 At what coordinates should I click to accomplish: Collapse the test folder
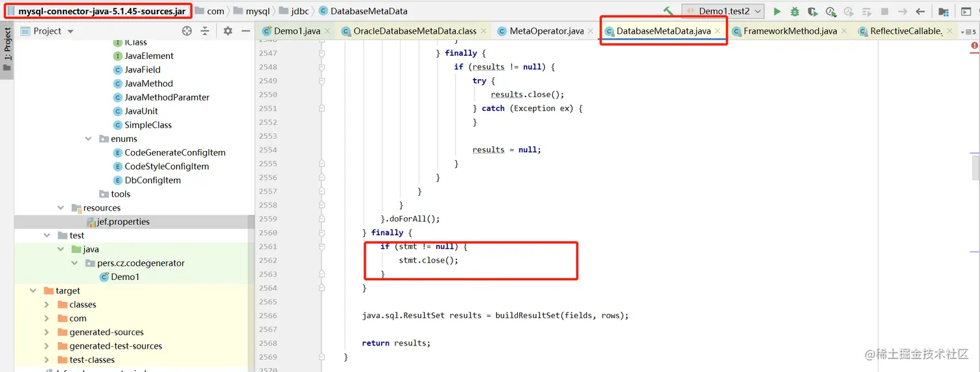point(47,235)
